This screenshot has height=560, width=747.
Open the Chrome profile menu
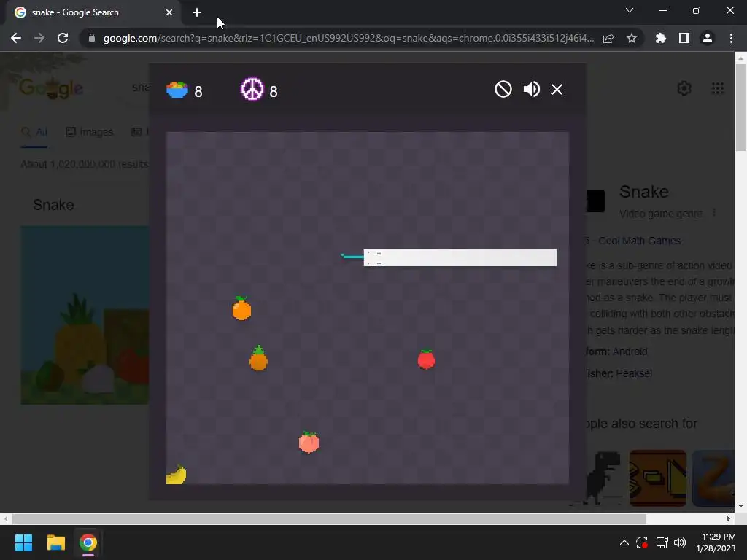(708, 38)
